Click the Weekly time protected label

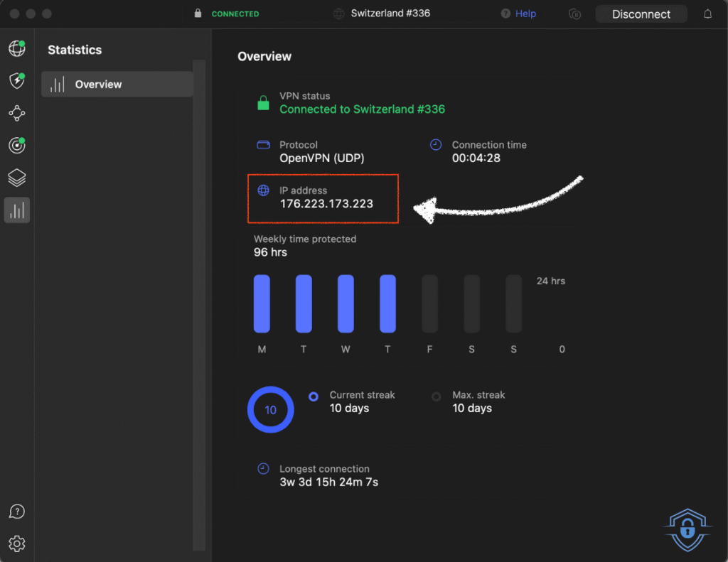pos(305,239)
